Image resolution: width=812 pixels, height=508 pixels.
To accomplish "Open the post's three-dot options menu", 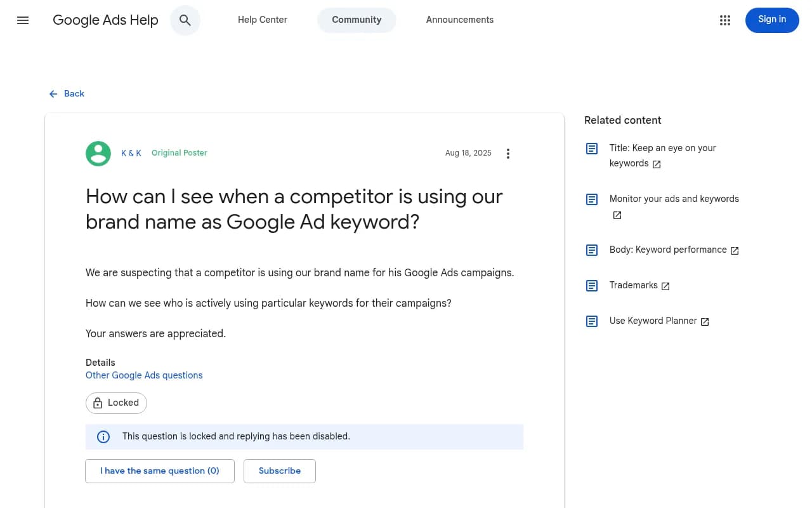I will point(507,154).
